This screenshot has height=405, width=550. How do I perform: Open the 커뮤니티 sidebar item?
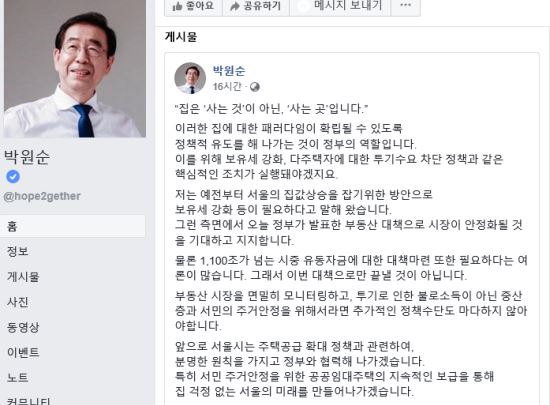(x=29, y=401)
